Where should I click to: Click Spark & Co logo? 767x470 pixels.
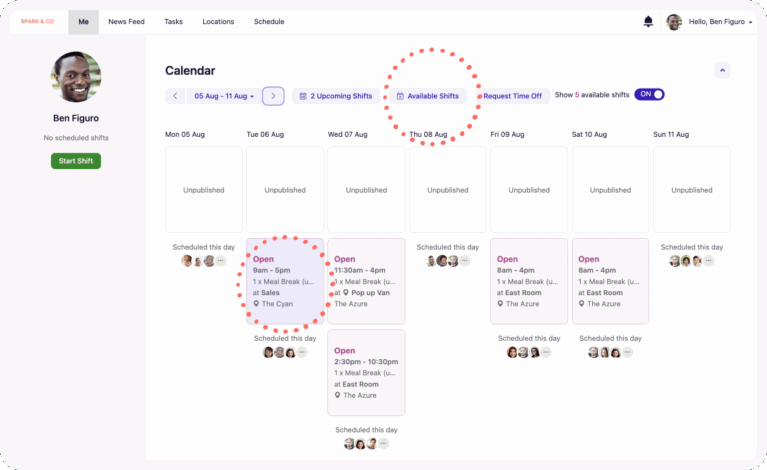(x=37, y=21)
